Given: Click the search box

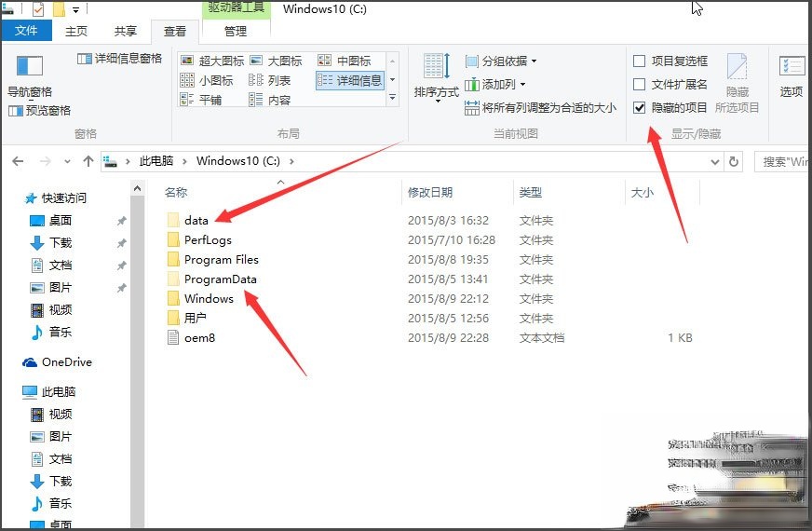Looking at the screenshot, I should (x=782, y=162).
